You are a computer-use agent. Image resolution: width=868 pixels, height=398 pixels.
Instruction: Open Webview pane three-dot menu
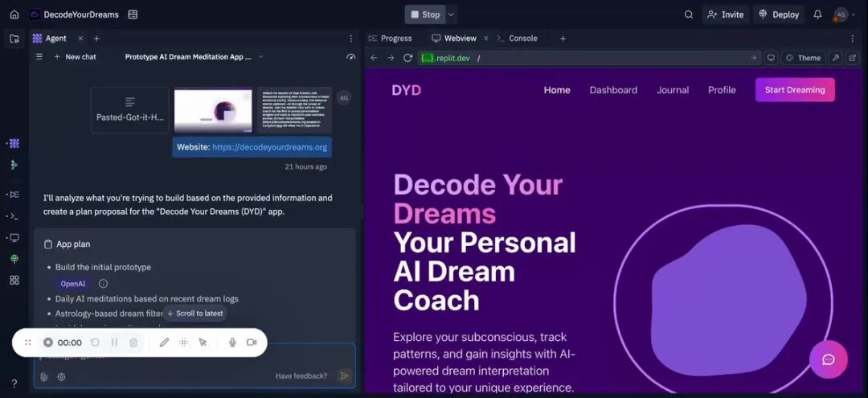tap(853, 39)
